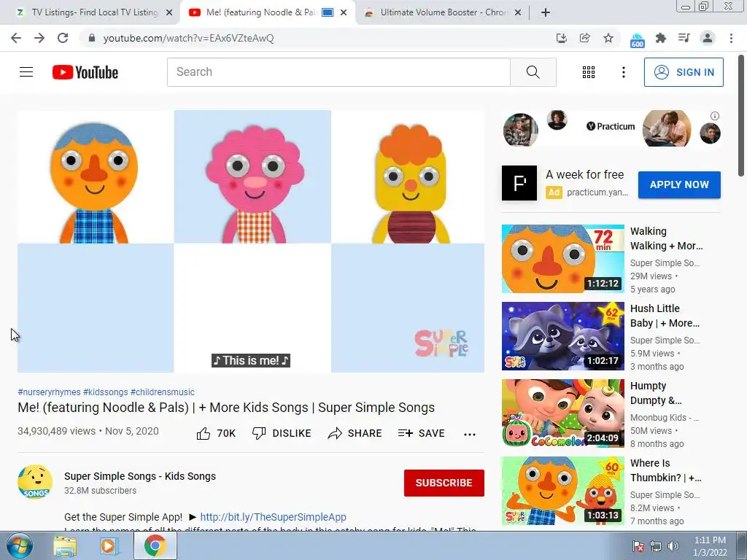Open the bit.ly TheSuperSimpleApp link

[x=273, y=517]
